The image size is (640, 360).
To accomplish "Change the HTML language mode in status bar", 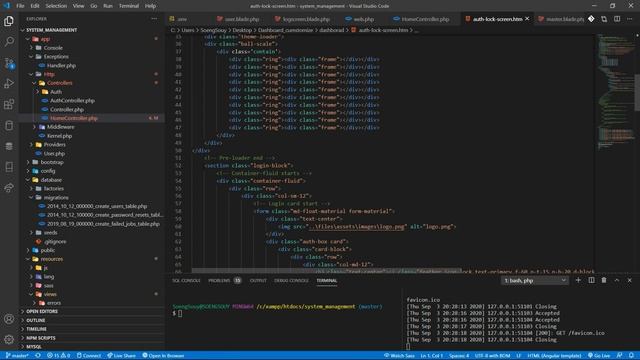I will point(554,356).
